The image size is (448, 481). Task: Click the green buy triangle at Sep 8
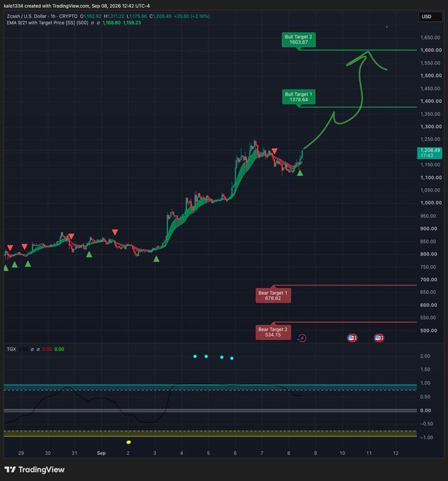point(300,173)
